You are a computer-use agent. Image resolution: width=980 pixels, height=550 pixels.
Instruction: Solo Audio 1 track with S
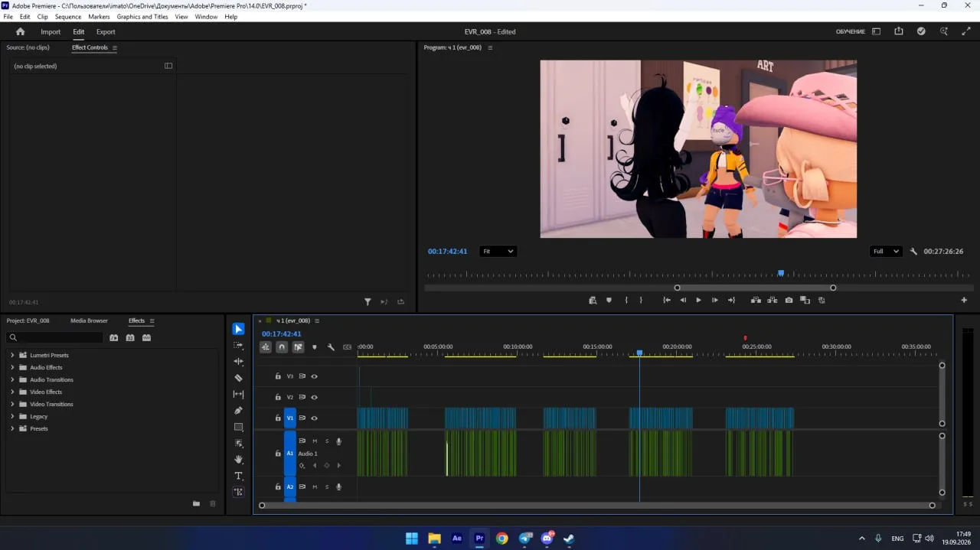(327, 441)
